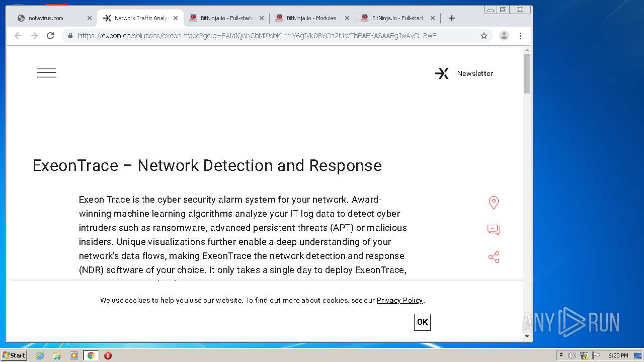The image size is (644, 362).
Task: Click the red Opera taskbar icon
Action: [x=108, y=355]
